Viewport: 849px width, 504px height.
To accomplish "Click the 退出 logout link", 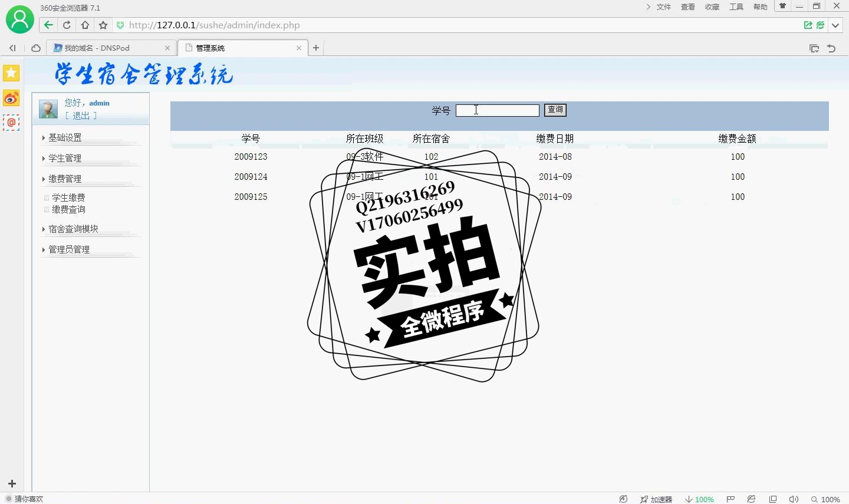I will [81, 116].
